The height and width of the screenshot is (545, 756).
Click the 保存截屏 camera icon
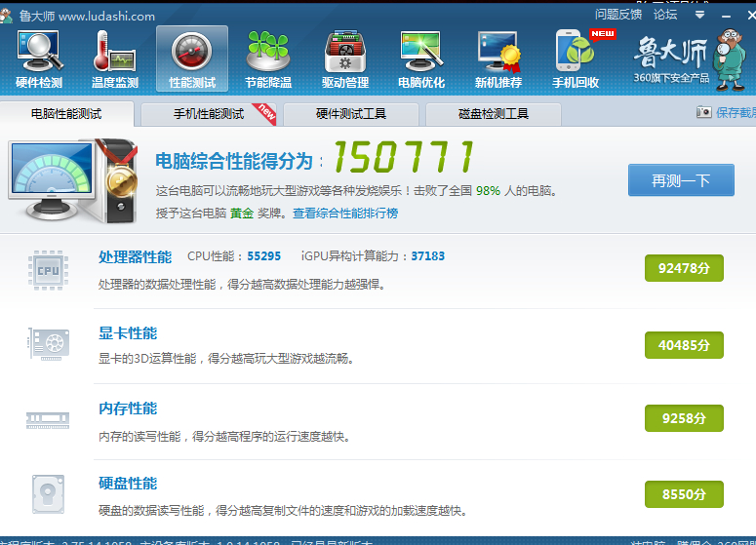pyautogui.click(x=703, y=112)
